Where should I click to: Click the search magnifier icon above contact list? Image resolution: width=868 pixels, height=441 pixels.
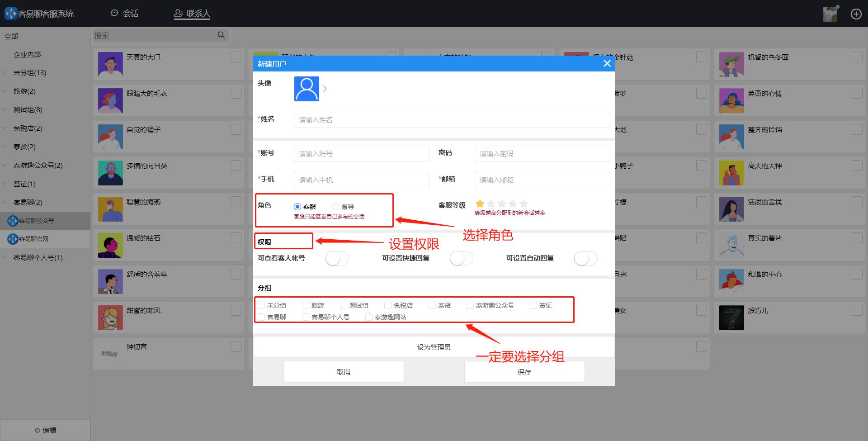point(221,35)
